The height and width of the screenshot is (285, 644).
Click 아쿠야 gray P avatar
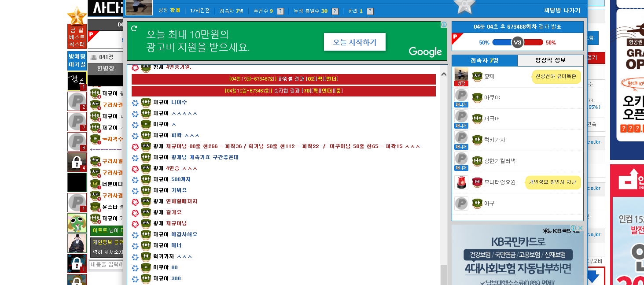pyautogui.click(x=461, y=96)
